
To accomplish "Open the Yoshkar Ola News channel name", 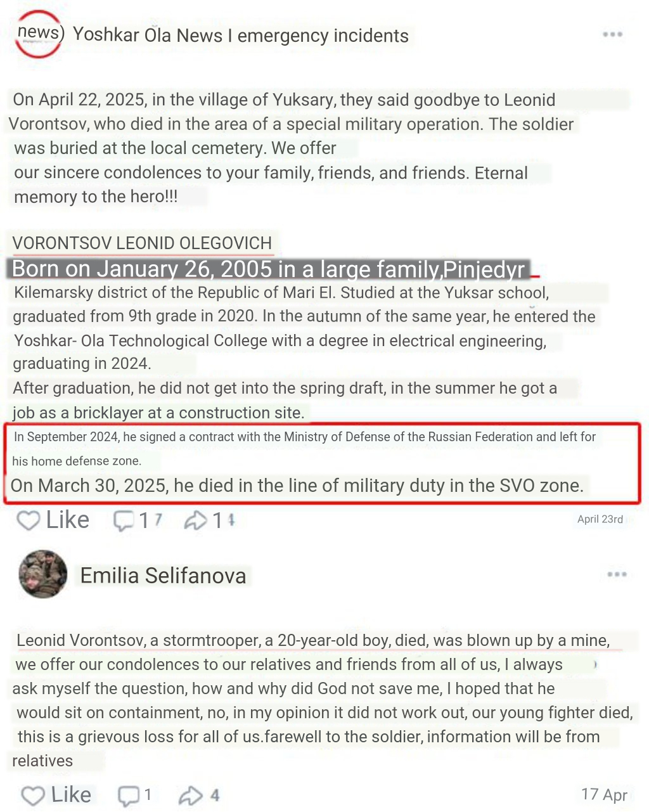I will (x=241, y=35).
